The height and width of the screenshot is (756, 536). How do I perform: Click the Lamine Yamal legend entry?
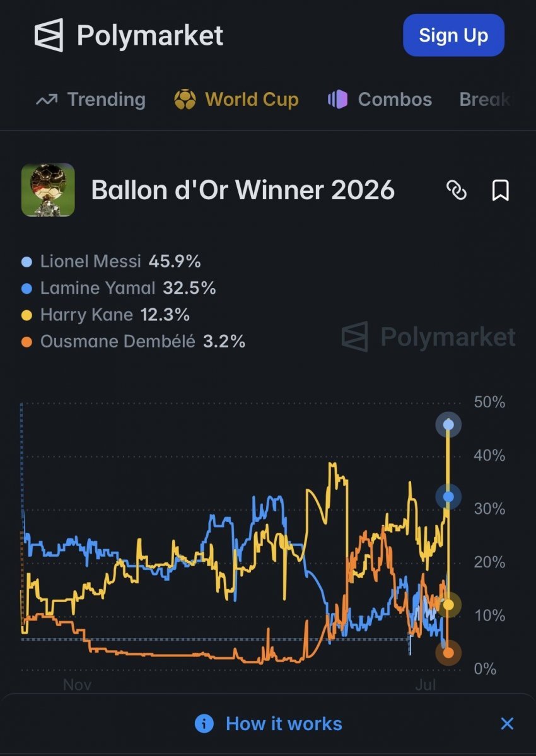point(119,288)
